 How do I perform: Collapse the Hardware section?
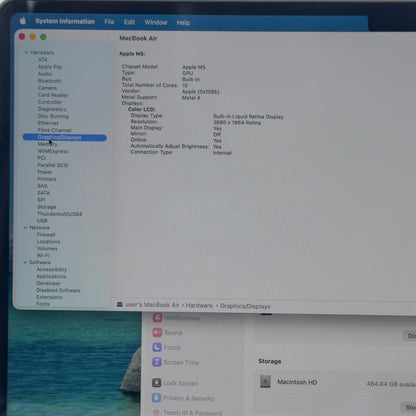[x=27, y=53]
